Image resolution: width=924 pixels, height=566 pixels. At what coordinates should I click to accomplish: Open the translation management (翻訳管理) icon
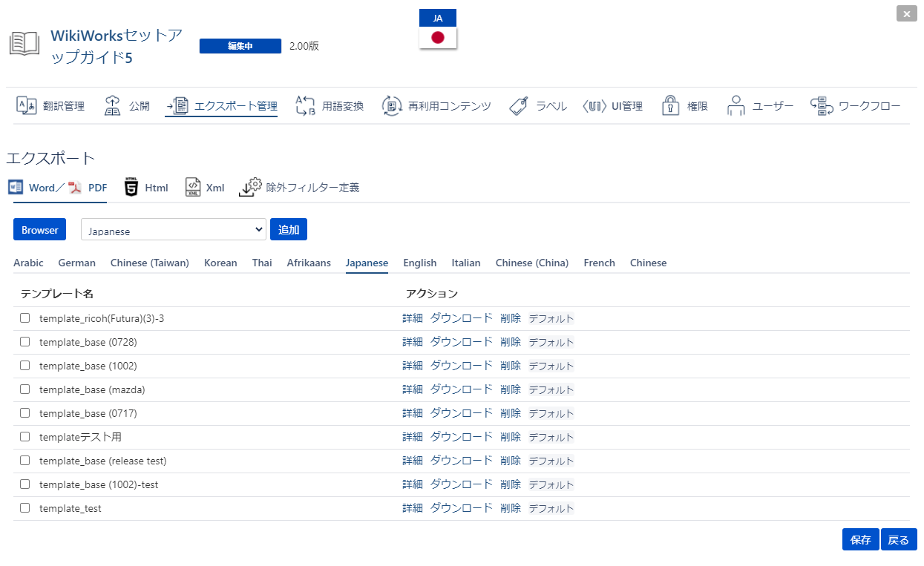(x=27, y=106)
